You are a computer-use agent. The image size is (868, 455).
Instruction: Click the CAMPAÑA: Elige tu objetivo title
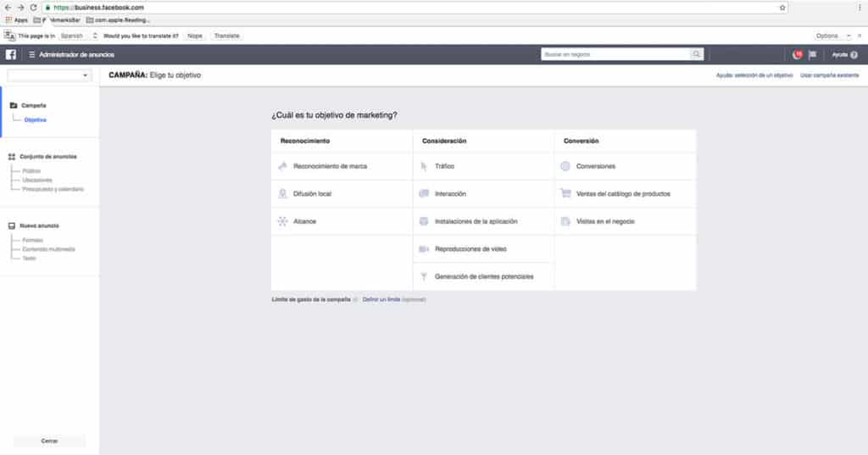click(155, 75)
